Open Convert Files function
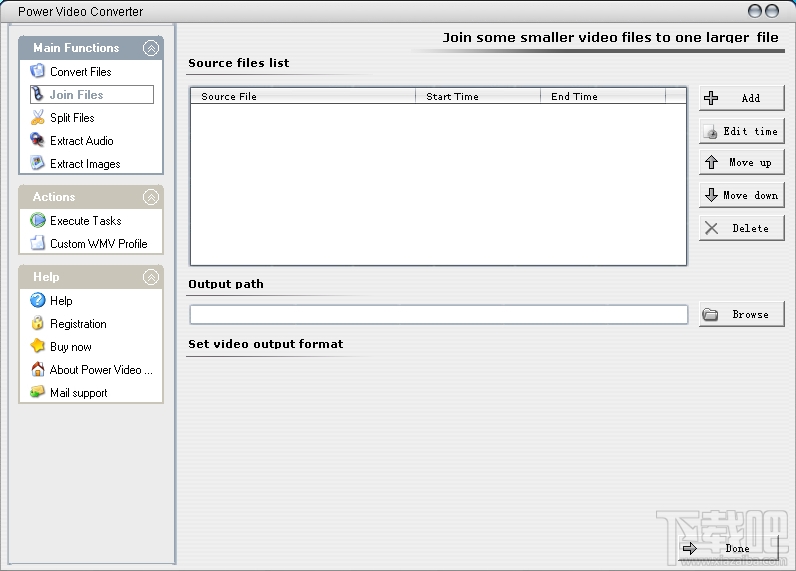 81,72
